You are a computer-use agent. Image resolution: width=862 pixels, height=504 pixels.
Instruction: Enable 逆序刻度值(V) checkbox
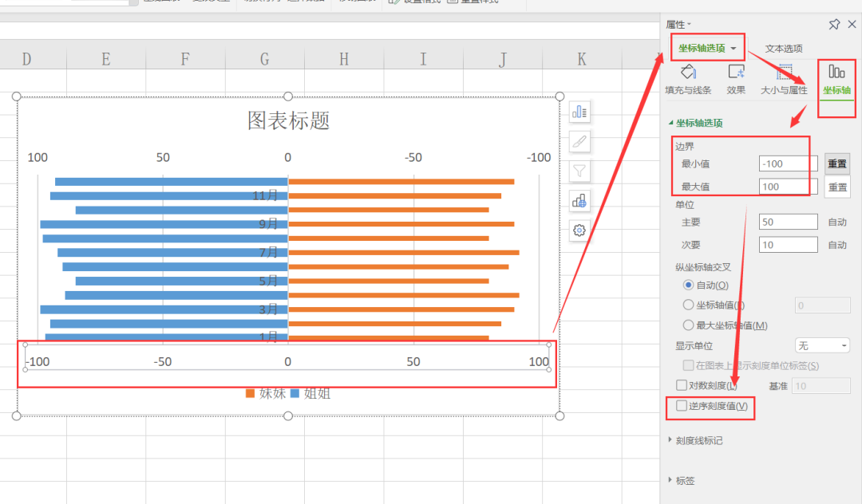pos(682,405)
